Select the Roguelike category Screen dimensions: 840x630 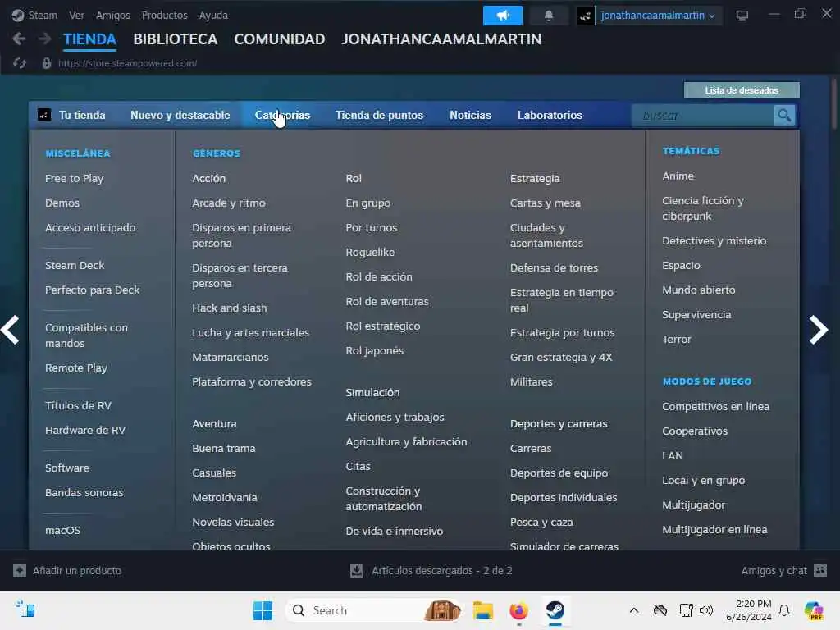click(370, 253)
